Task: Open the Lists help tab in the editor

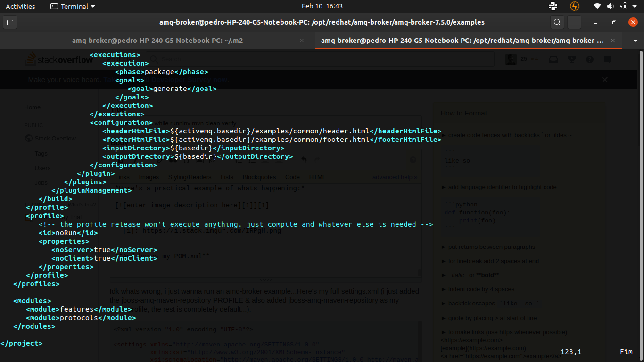Action: coord(227,177)
